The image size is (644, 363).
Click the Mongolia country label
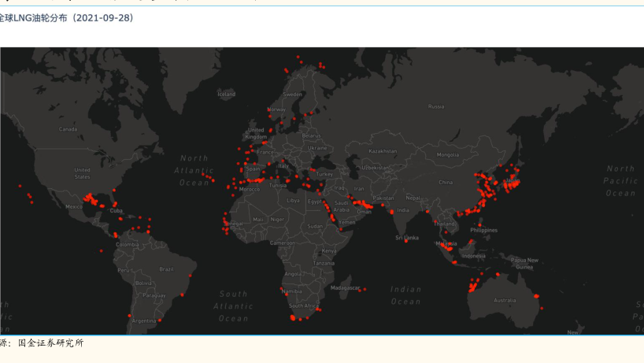point(448,154)
